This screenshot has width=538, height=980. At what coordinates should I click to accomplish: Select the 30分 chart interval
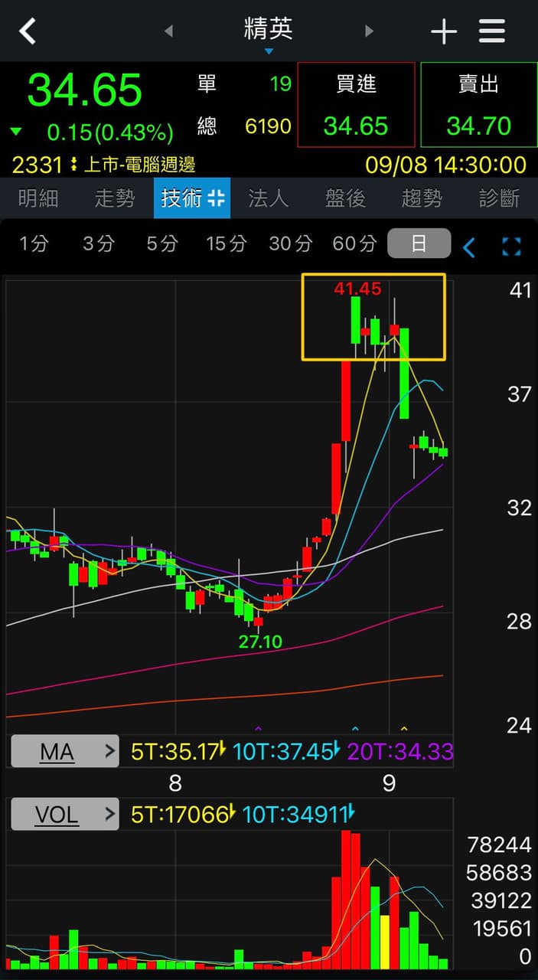(x=291, y=244)
